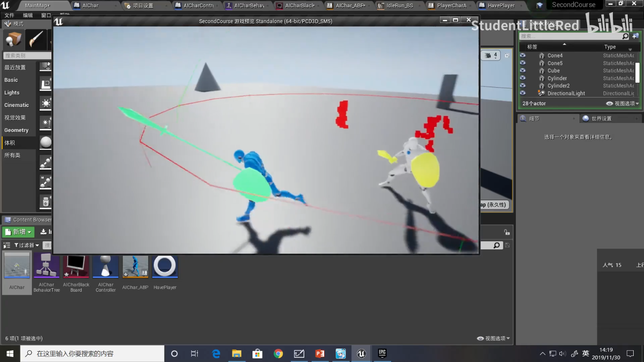Add a Point Light from the placement list

(x=45, y=104)
